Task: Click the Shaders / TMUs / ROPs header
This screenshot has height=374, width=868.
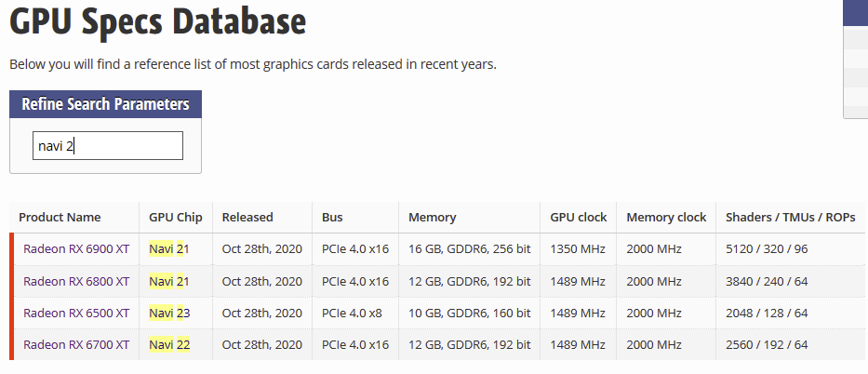Action: [791, 218]
